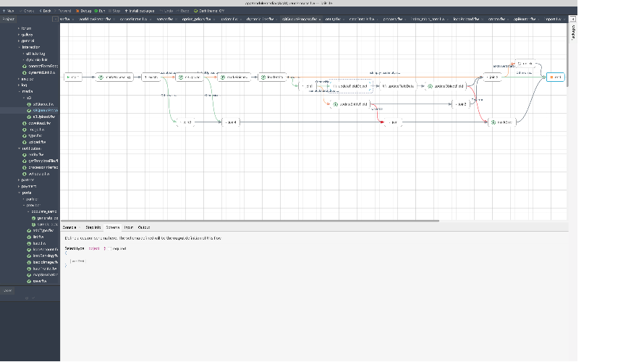The height and width of the screenshot is (362, 644).
Task: Open the Output tab
Action: pos(143,227)
